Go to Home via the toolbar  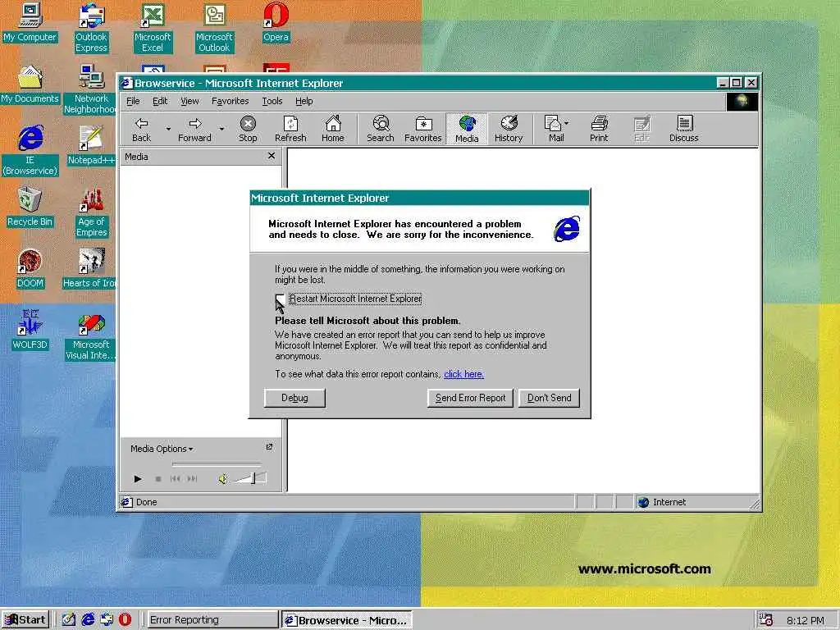point(333,129)
